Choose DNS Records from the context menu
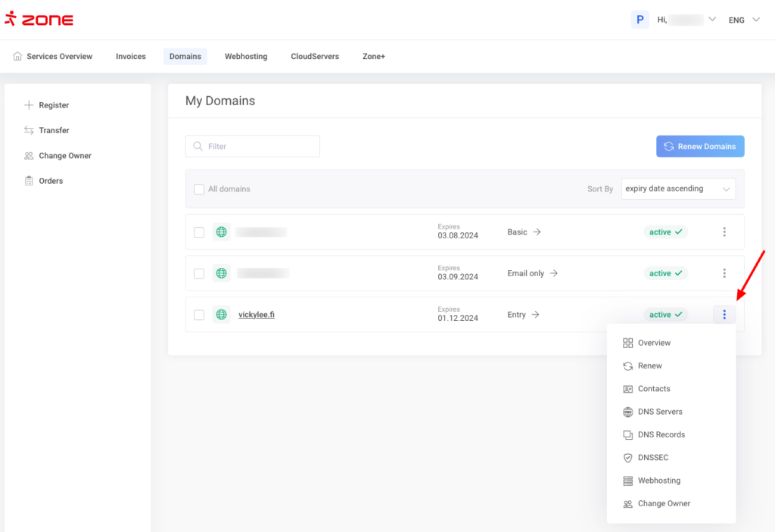 pos(661,434)
